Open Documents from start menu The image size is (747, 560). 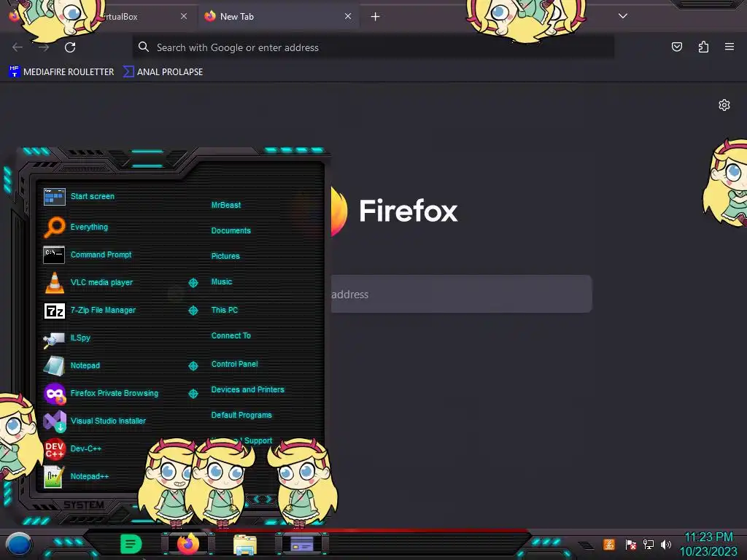click(231, 230)
